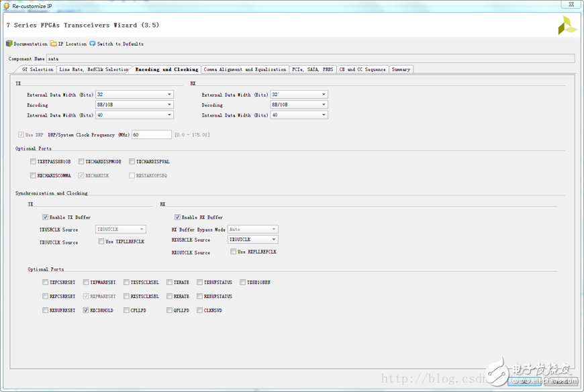The width and height of the screenshot is (584, 392).
Task: Click the DRP/System Clock Frequency field
Action: click(151, 135)
